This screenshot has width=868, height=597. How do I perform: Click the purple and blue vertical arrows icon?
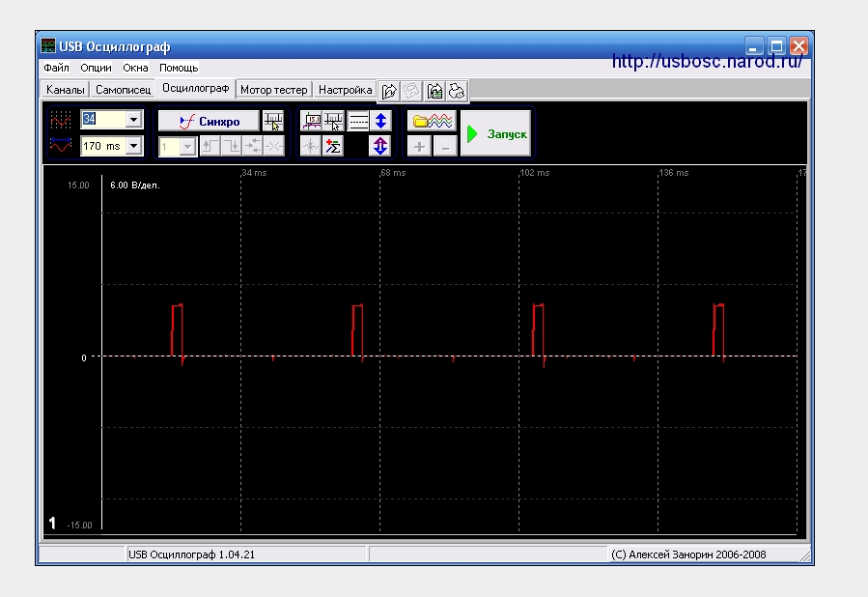click(x=380, y=146)
